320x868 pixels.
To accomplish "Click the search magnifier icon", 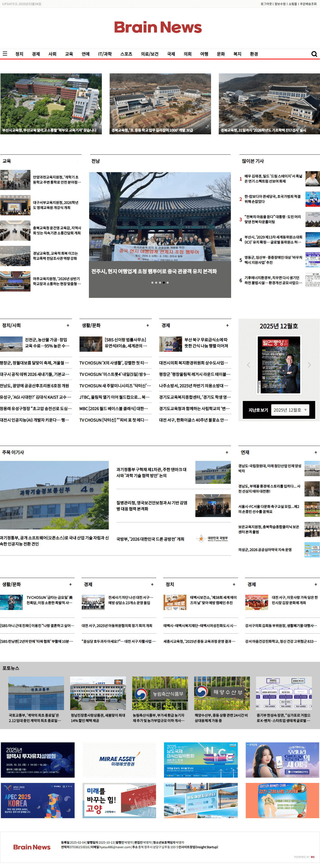I will (314, 54).
